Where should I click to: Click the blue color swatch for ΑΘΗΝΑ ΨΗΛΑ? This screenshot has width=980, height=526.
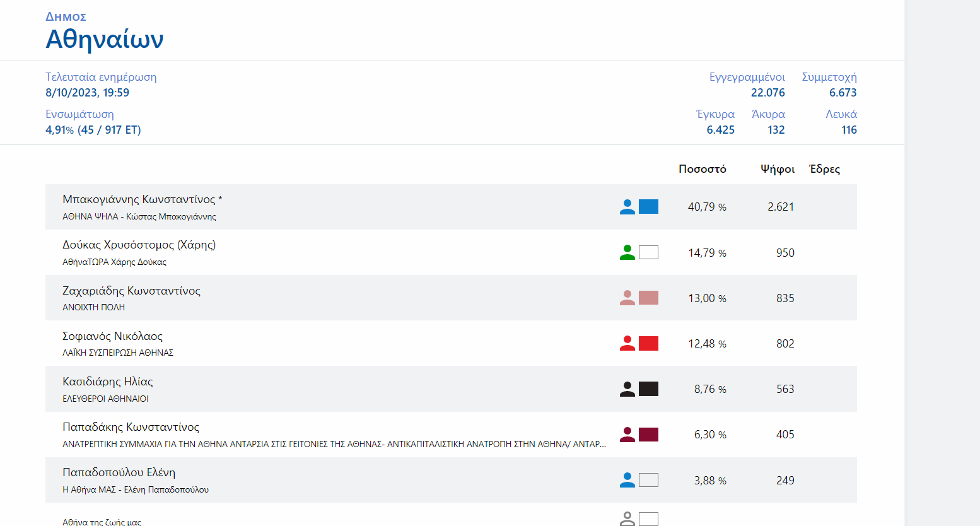[x=648, y=207]
